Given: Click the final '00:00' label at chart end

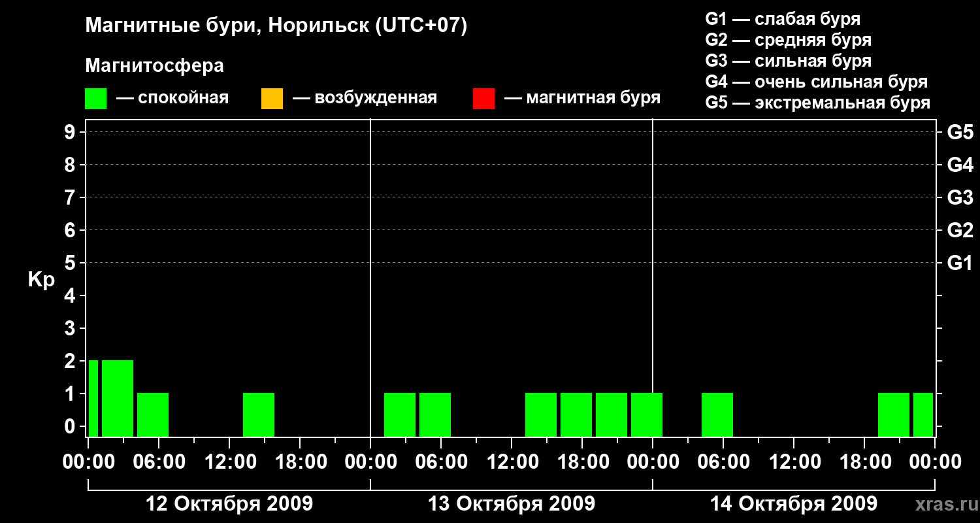Looking at the screenshot, I should click(x=935, y=462).
